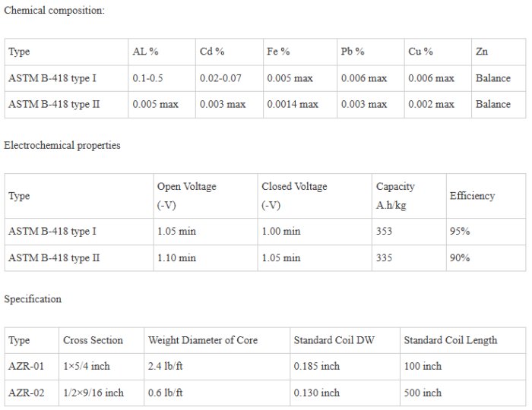Click the "90%" efficiency value cell
532x410 pixels.
[x=460, y=258]
